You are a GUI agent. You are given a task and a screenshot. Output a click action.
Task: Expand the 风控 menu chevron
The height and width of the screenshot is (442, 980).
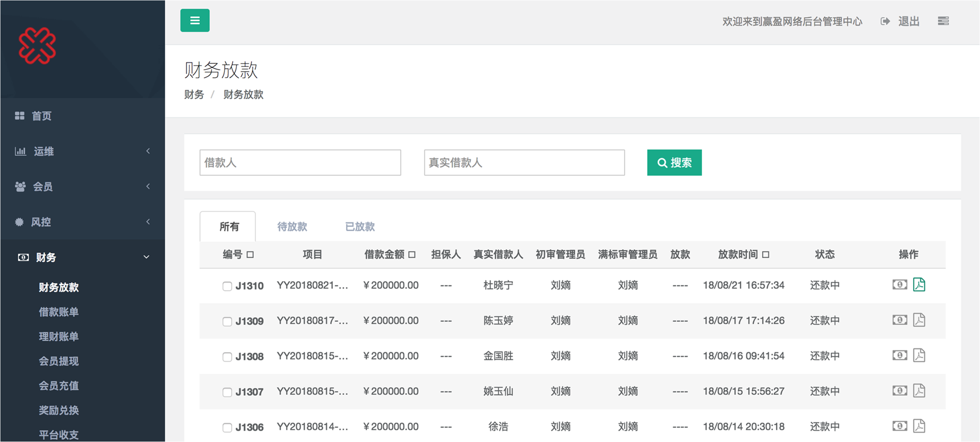point(148,222)
